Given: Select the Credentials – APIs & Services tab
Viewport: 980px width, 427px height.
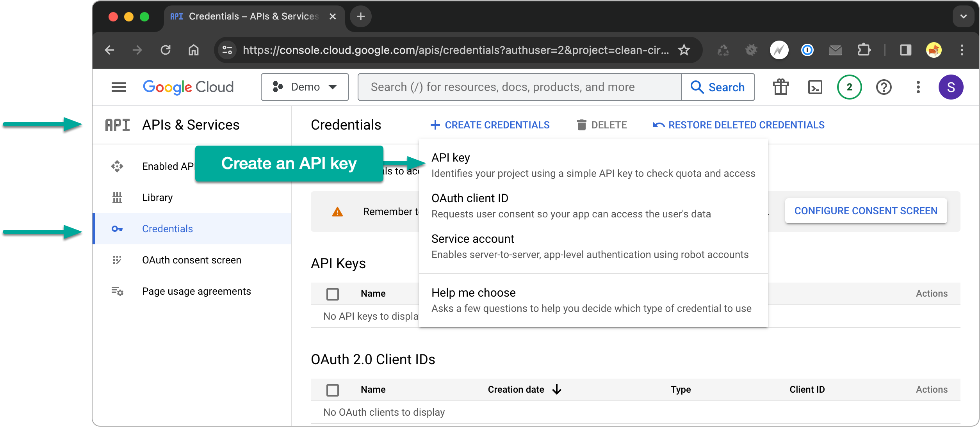Looking at the screenshot, I should point(254,16).
